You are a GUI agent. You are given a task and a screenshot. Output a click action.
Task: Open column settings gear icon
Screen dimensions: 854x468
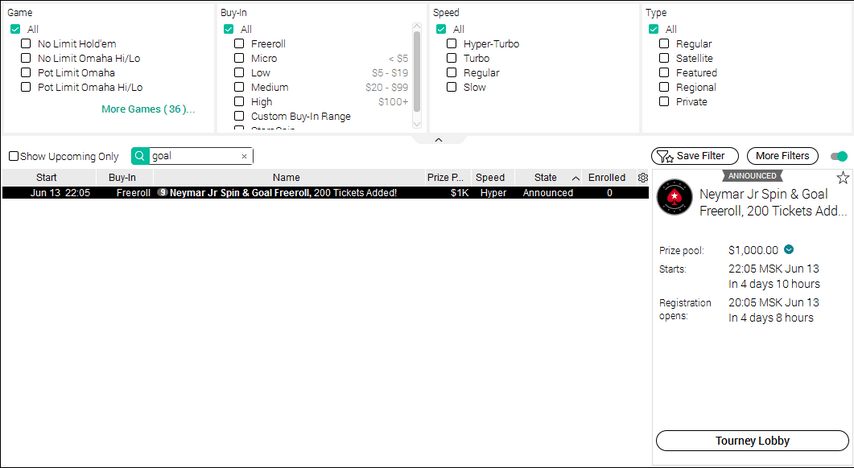(643, 178)
